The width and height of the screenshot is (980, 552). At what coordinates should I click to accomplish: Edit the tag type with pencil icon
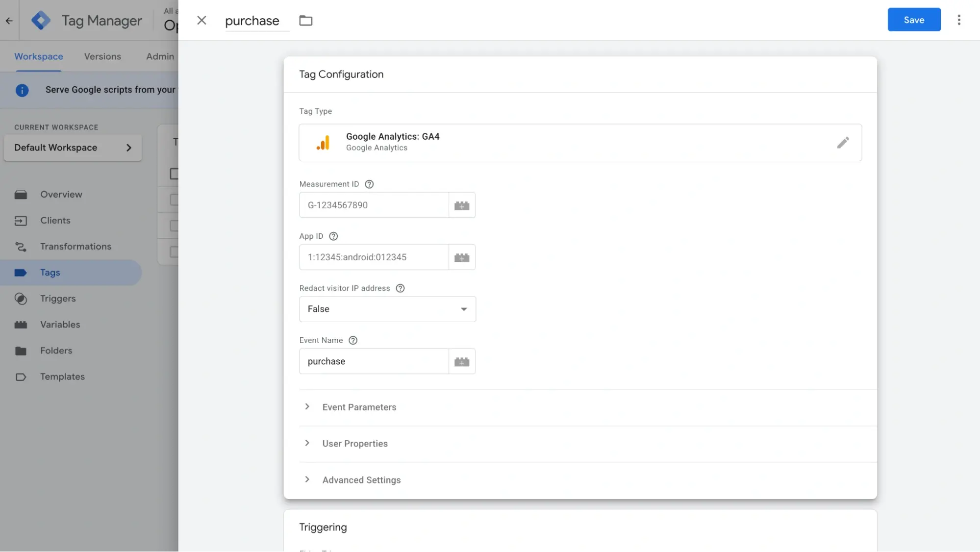click(x=843, y=143)
